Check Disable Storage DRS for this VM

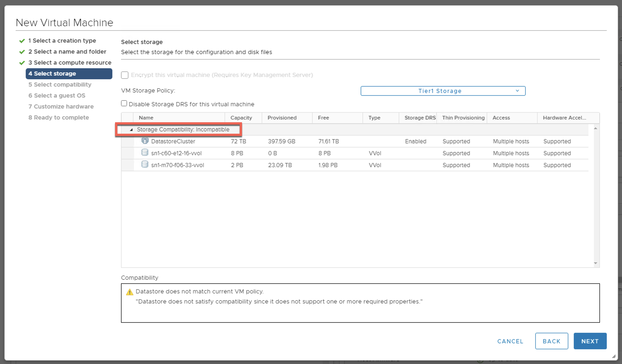click(124, 103)
